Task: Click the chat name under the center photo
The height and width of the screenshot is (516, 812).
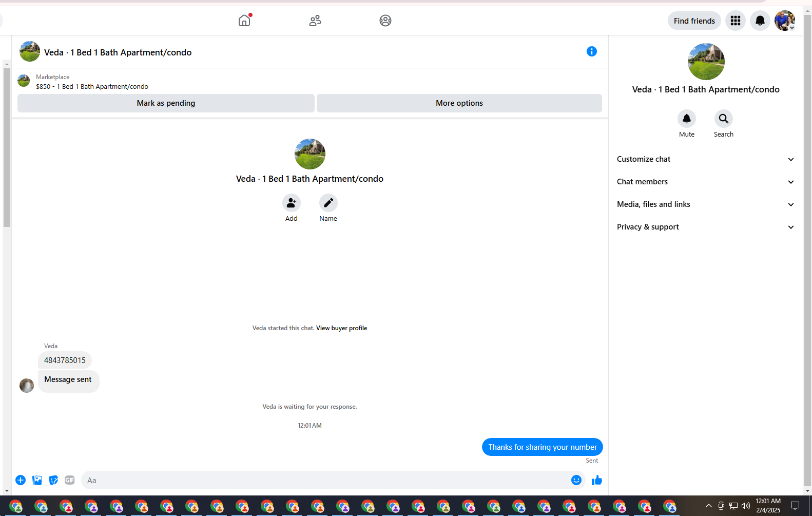Action: 310,179
